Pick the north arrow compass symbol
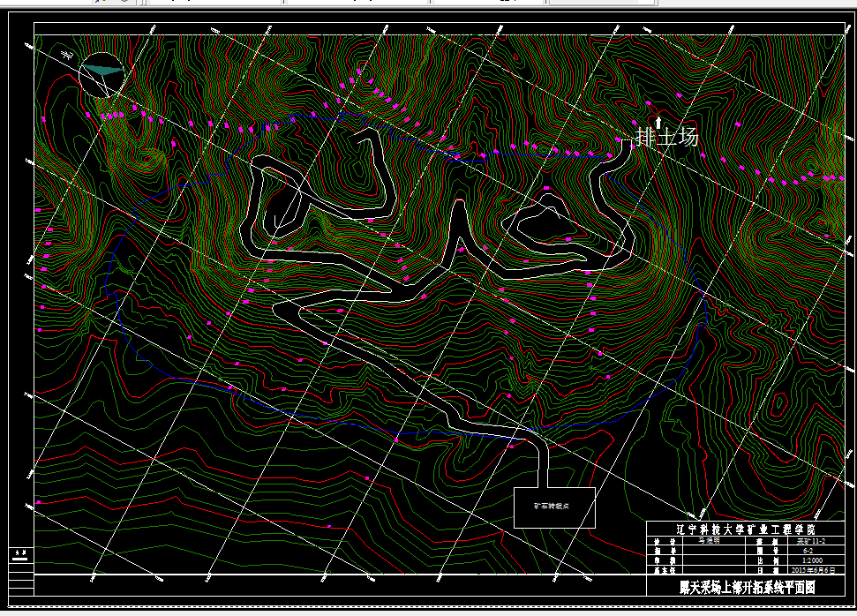The width and height of the screenshot is (857, 616). pos(102,75)
